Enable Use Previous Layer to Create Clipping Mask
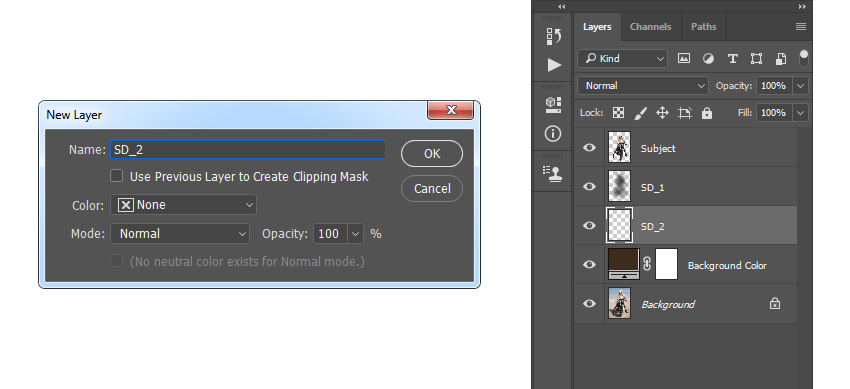 pos(117,176)
